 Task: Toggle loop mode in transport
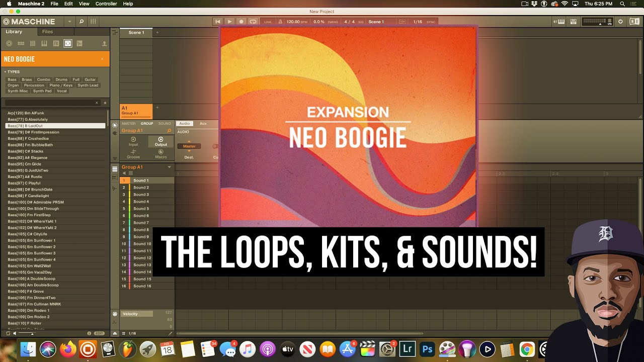(x=253, y=22)
